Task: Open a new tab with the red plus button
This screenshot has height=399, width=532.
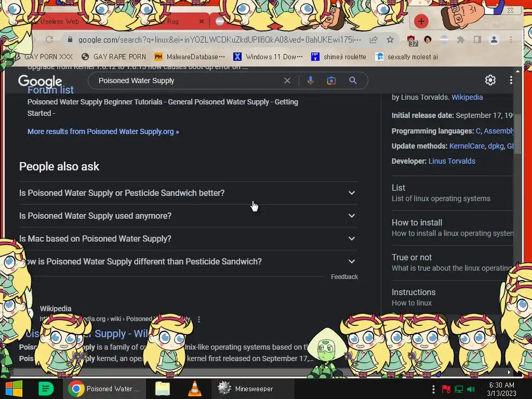Action: [x=421, y=21]
